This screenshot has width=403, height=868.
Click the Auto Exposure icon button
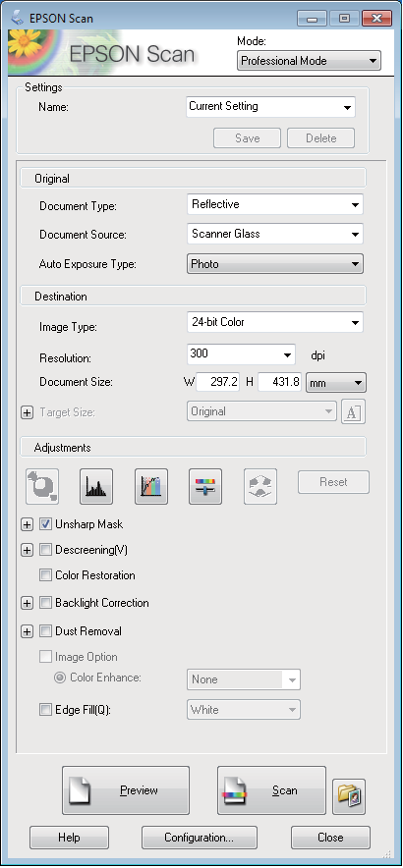pos(42,486)
